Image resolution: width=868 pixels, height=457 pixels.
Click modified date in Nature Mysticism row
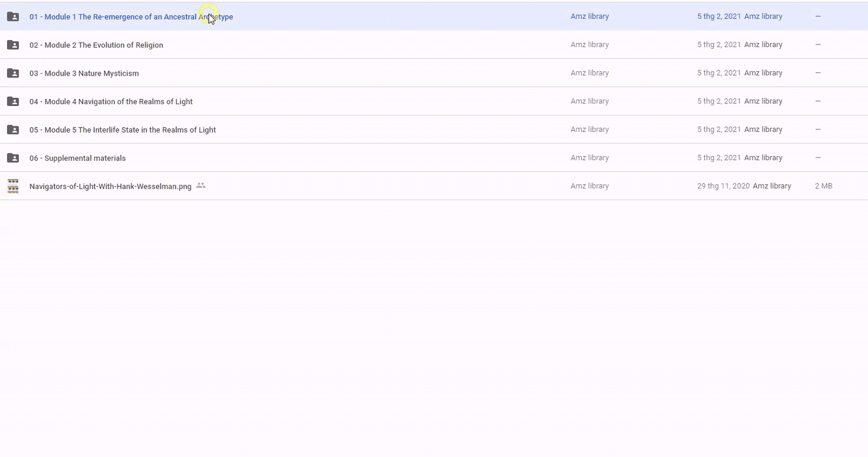[x=718, y=73]
